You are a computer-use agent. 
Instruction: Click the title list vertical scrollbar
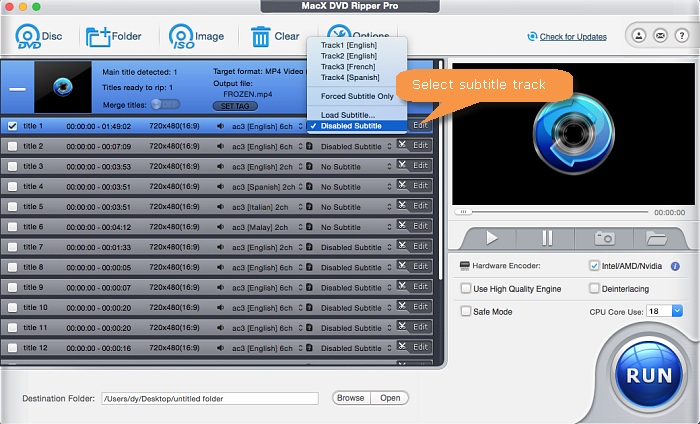[x=441, y=170]
